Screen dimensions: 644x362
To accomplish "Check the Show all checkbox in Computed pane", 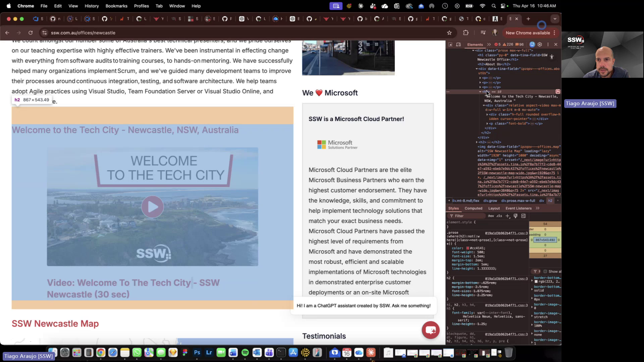I will tap(545, 271).
